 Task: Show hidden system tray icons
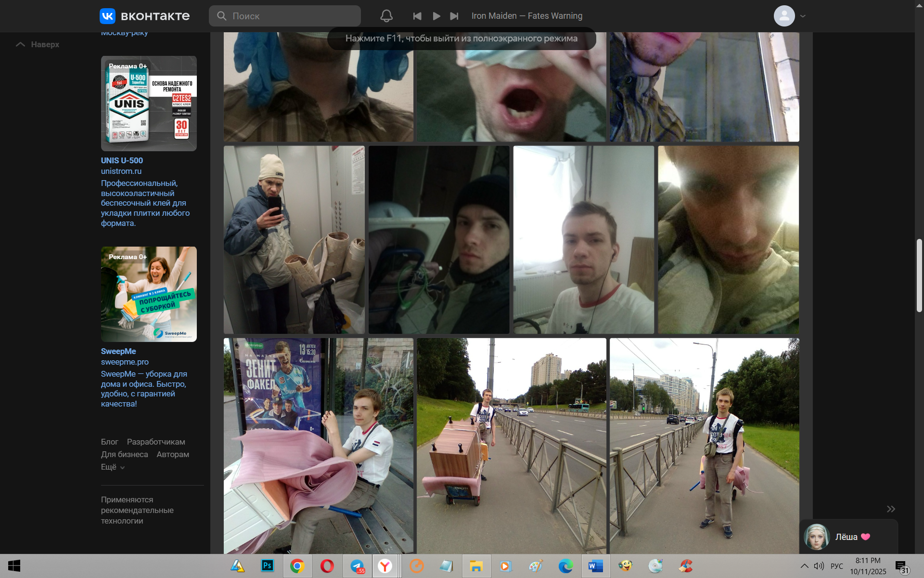[804, 566]
